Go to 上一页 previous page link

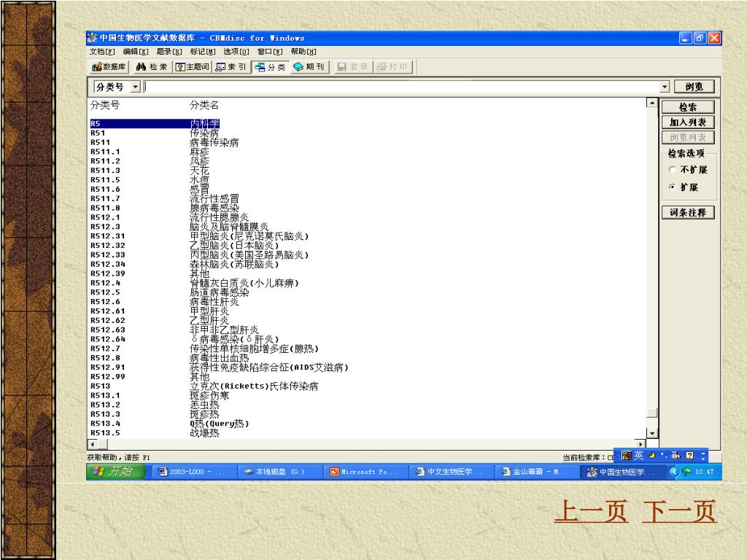click(591, 511)
